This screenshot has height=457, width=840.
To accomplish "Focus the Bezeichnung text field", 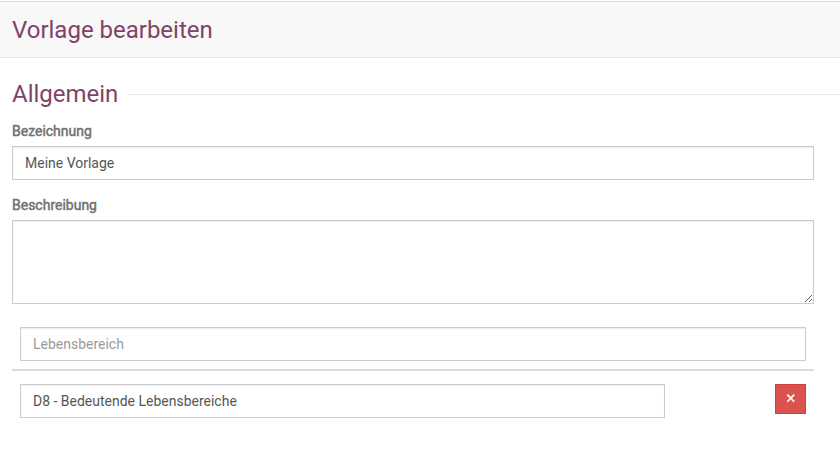I will point(412,163).
